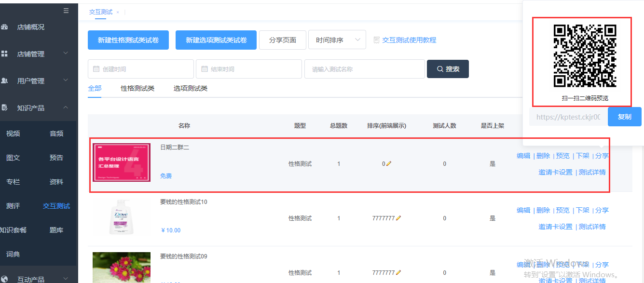Open 题库 in the sidebar

pos(56,230)
